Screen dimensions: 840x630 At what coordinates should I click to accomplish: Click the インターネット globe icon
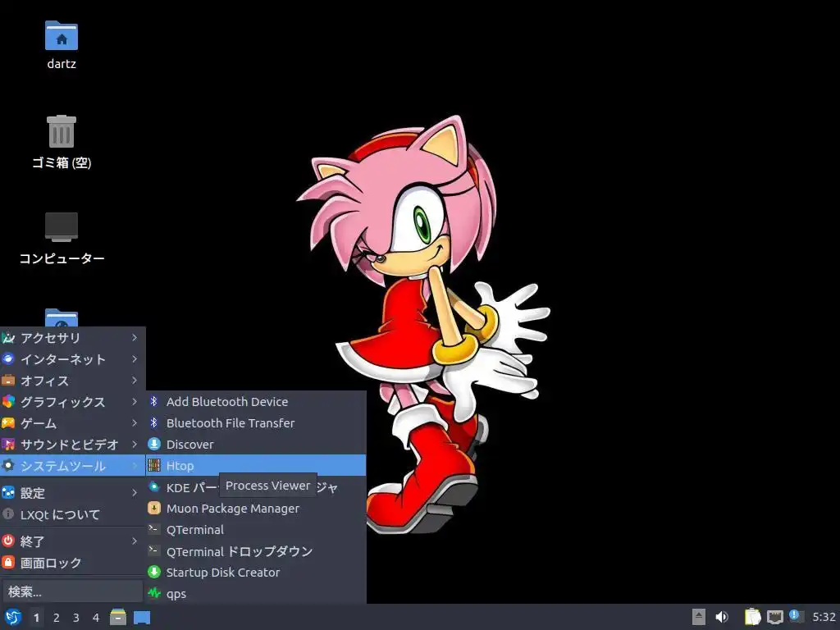(x=8, y=359)
